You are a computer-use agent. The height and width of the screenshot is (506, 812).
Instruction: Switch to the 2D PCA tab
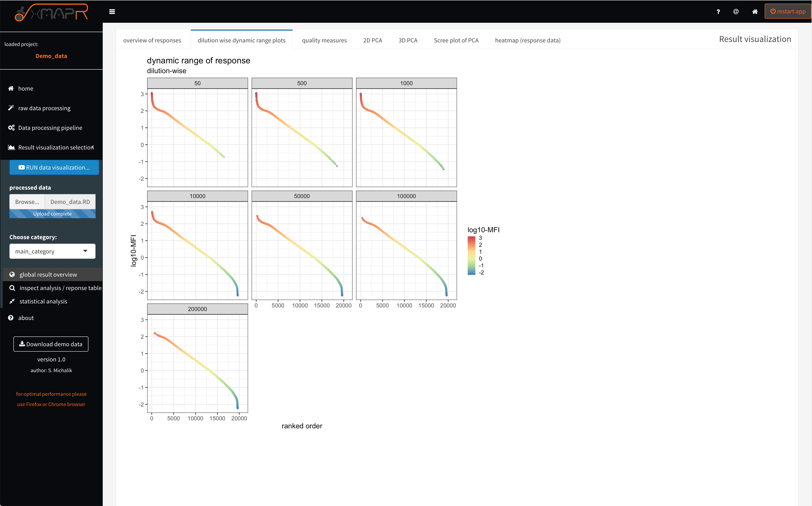point(373,40)
